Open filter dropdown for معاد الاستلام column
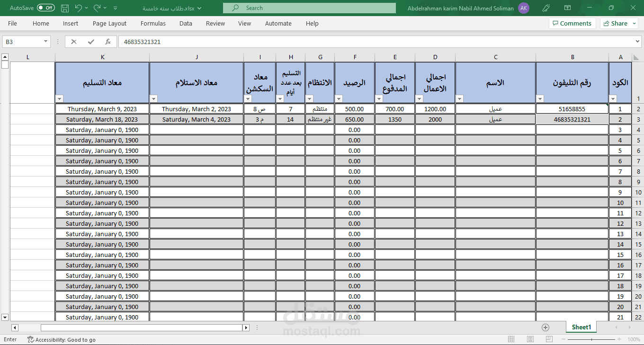 (154, 98)
